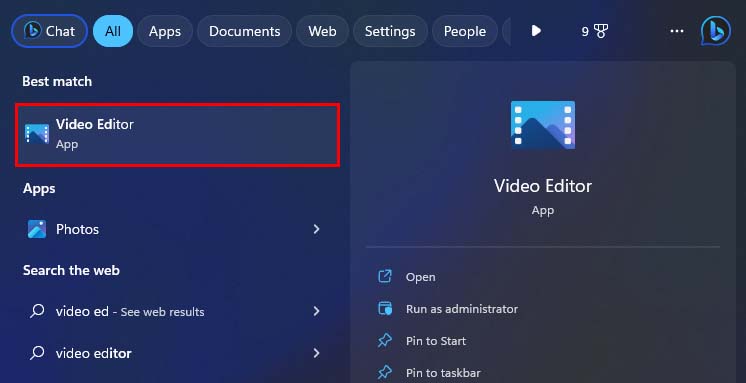
Task: Choose Pin to Start
Action: click(436, 341)
